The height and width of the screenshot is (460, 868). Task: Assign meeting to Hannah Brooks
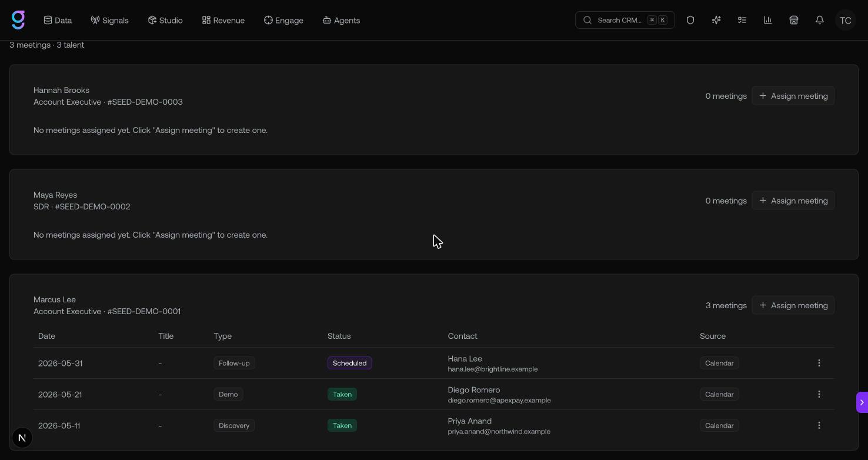[793, 96]
